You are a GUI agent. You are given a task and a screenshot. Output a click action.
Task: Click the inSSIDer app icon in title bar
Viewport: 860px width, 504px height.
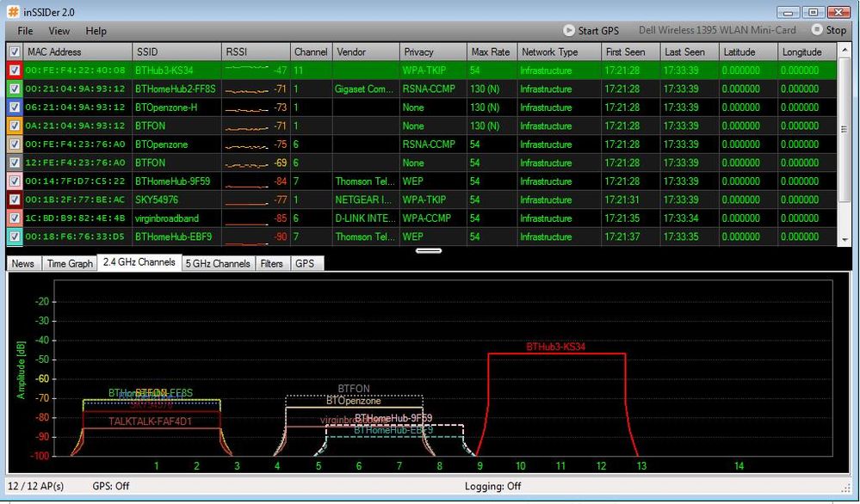coord(12,11)
